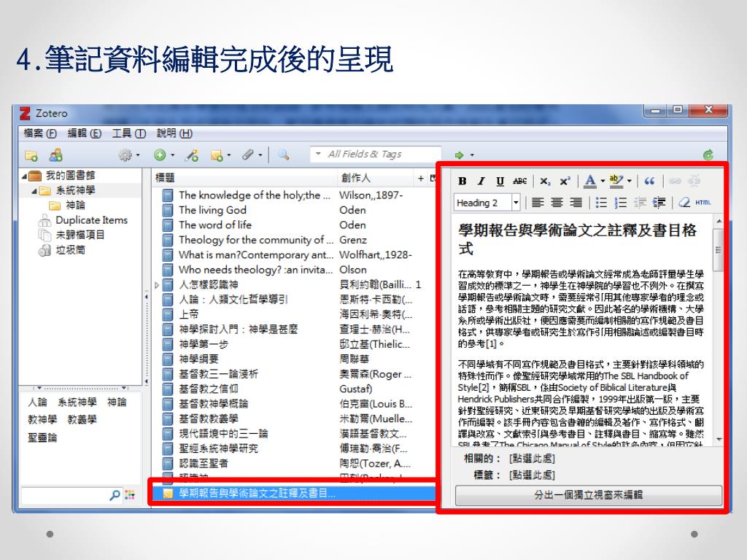Click the 系統神學 tag in the tag selector
Image resolution: width=747 pixels, height=560 pixels.
(77, 402)
